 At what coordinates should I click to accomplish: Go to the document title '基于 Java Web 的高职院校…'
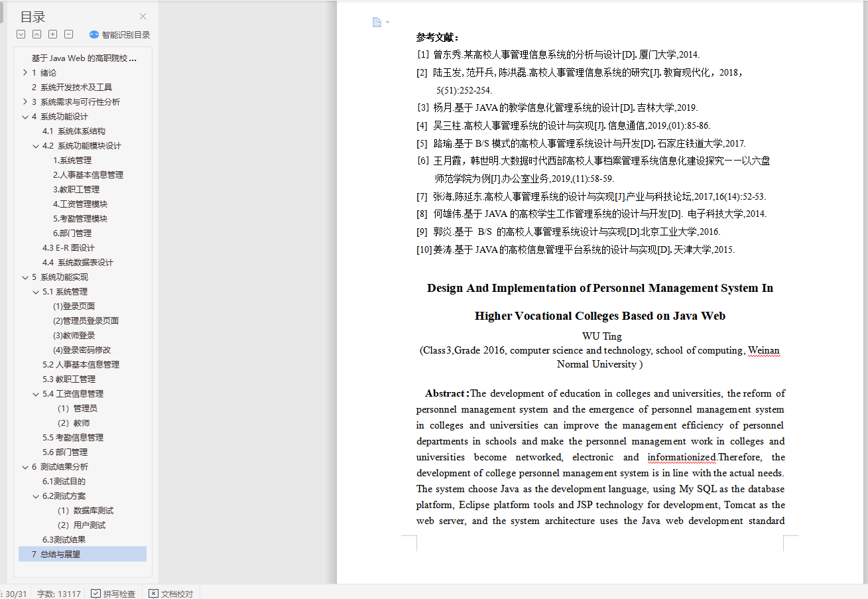click(83, 58)
